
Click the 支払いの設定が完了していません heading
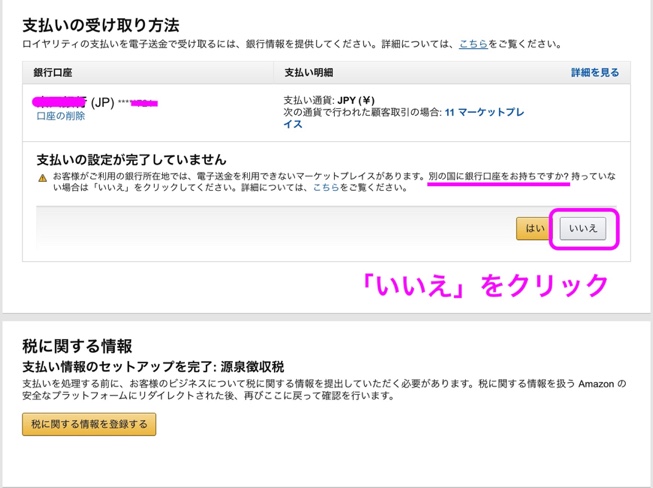coord(131,159)
